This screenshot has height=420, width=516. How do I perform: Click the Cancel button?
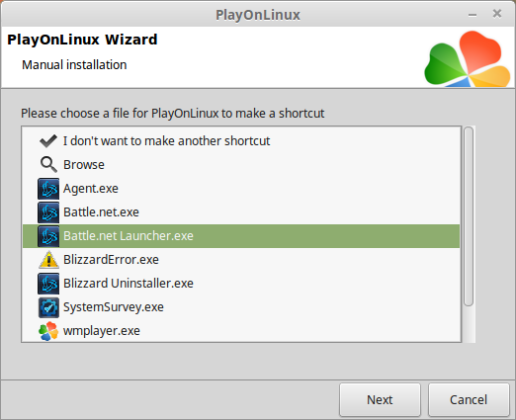click(469, 400)
